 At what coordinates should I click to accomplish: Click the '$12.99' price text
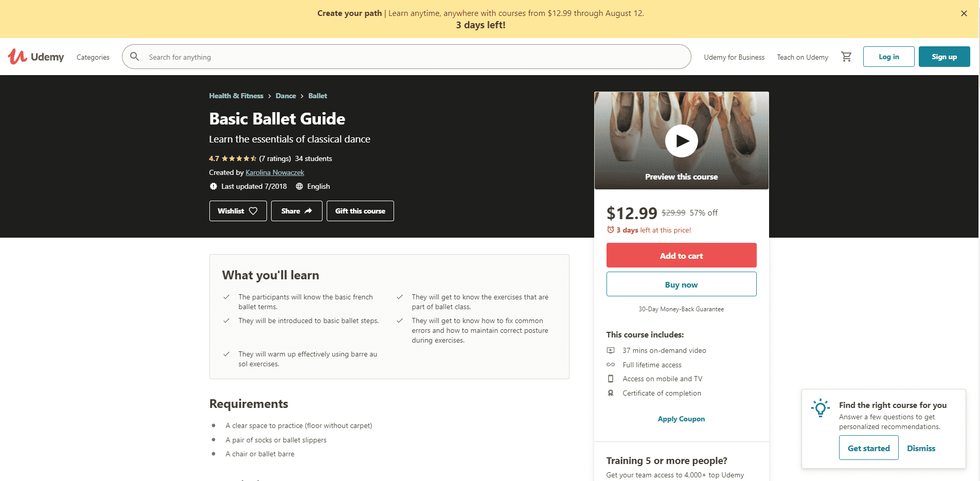(632, 213)
